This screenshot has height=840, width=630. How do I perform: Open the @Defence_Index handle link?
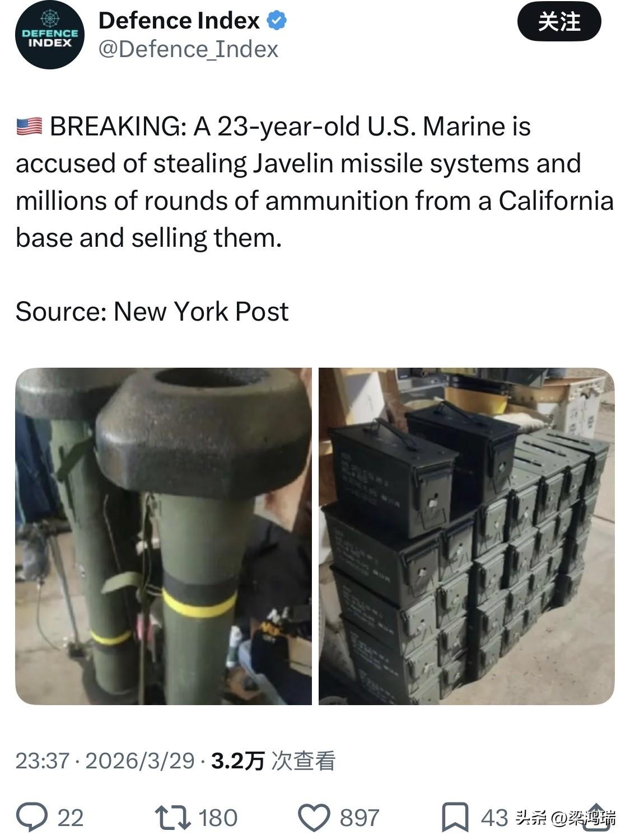188,49
